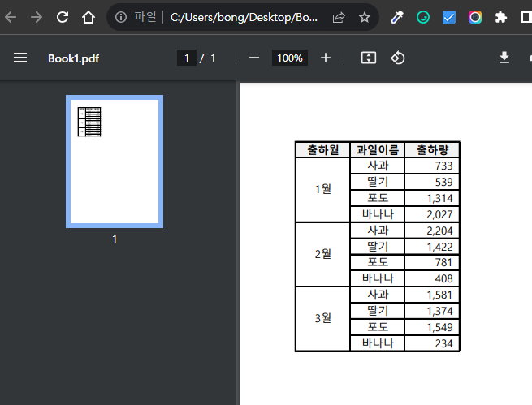The width and height of the screenshot is (532, 405).
Task: Click the value 1,374
Action: tap(439, 311)
